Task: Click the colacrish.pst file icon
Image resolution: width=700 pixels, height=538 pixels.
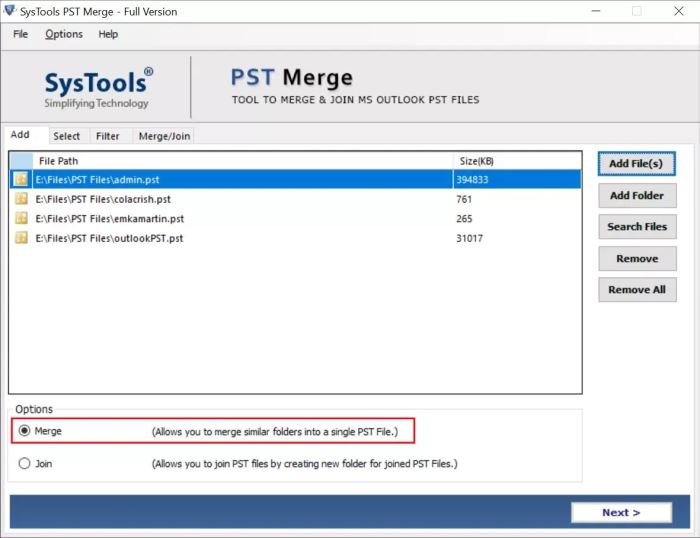Action: click(21, 199)
